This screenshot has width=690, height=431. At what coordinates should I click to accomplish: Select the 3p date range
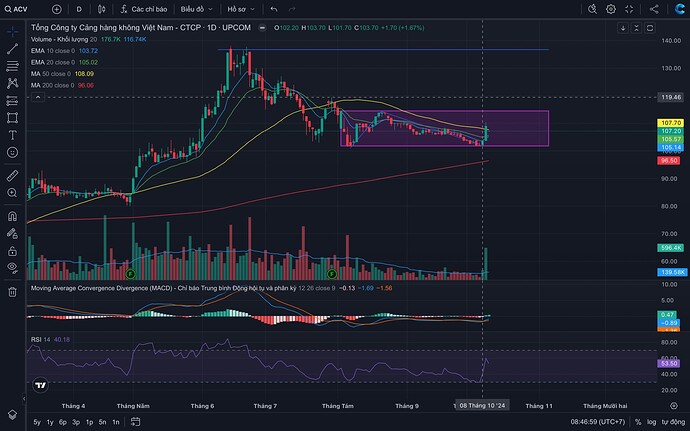[76, 422]
